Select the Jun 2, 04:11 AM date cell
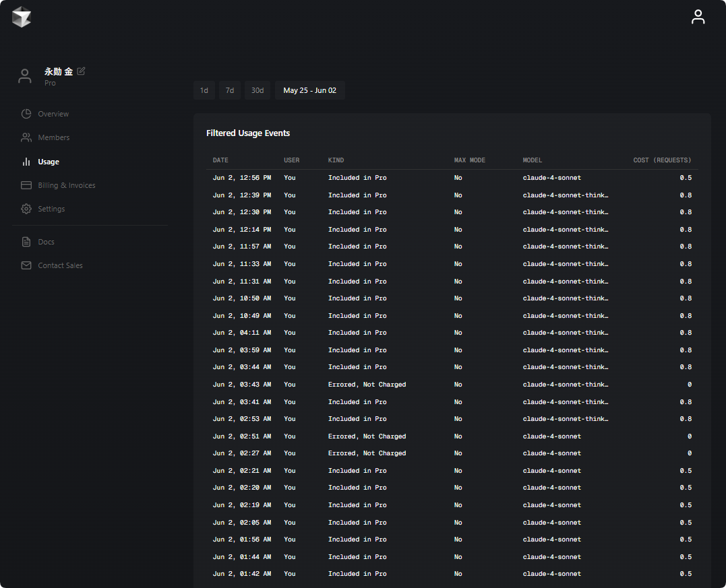This screenshot has height=588, width=726. [242, 333]
